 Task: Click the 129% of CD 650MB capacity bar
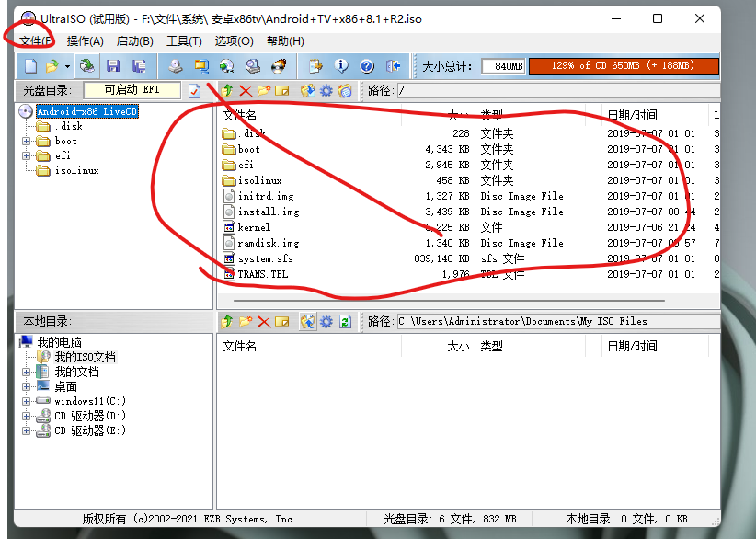(x=624, y=66)
